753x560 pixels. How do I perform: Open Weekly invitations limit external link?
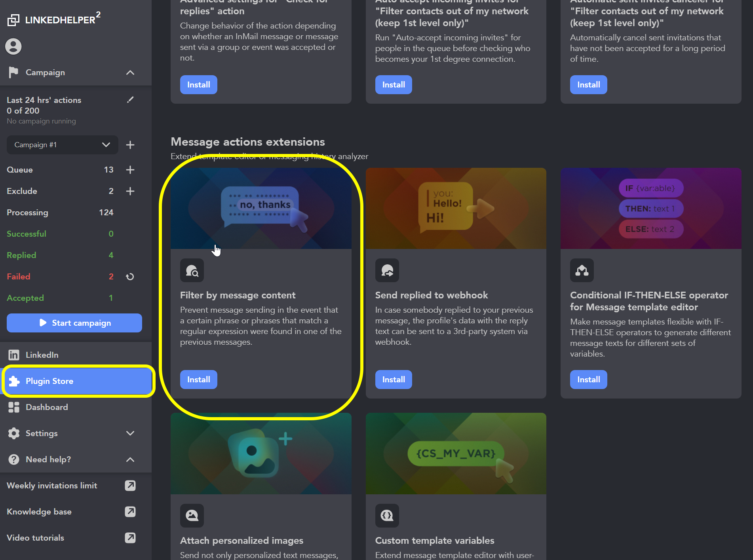52,486
